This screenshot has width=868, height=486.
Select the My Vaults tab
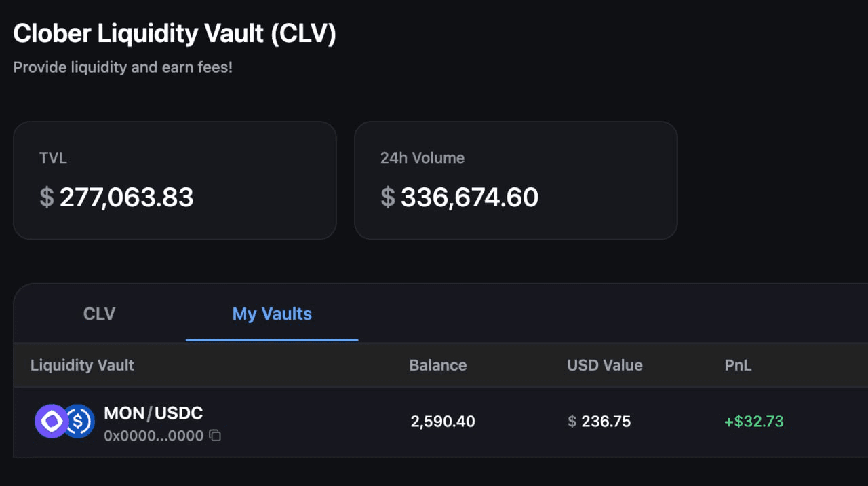click(272, 314)
